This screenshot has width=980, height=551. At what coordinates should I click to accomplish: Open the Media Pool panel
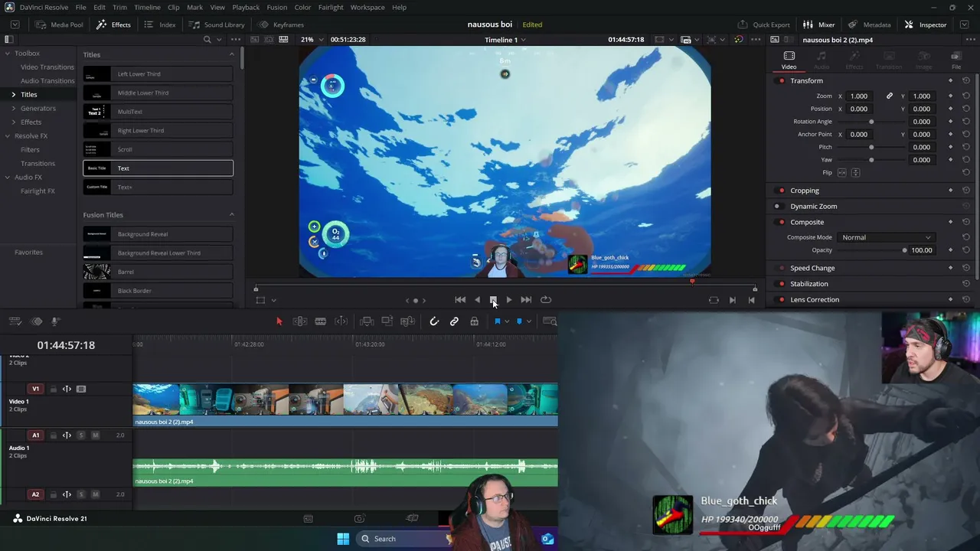[x=60, y=24]
